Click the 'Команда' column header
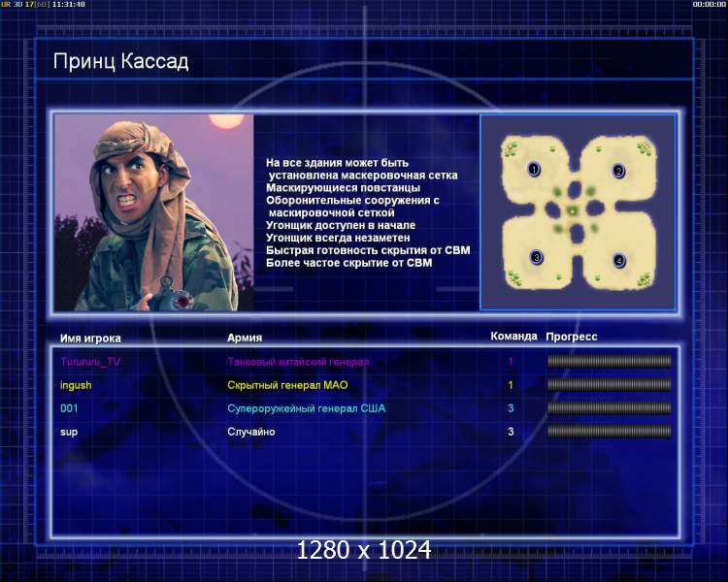The height and width of the screenshot is (582, 728). [x=513, y=336]
